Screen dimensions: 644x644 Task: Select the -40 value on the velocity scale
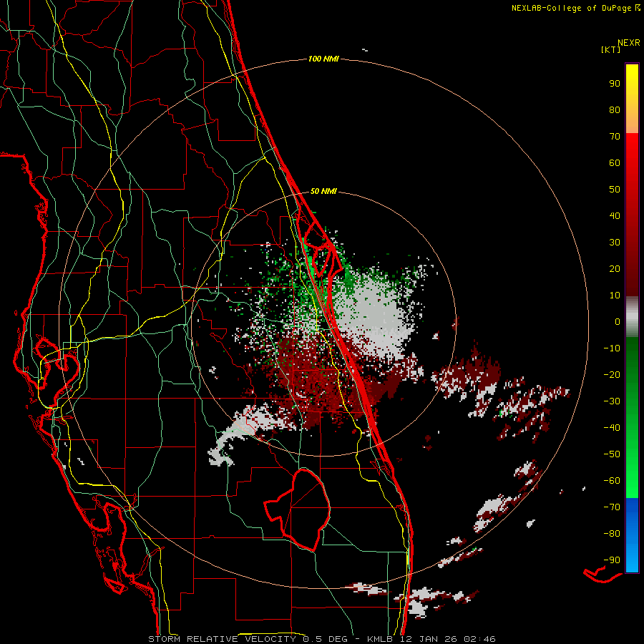[x=612, y=428]
